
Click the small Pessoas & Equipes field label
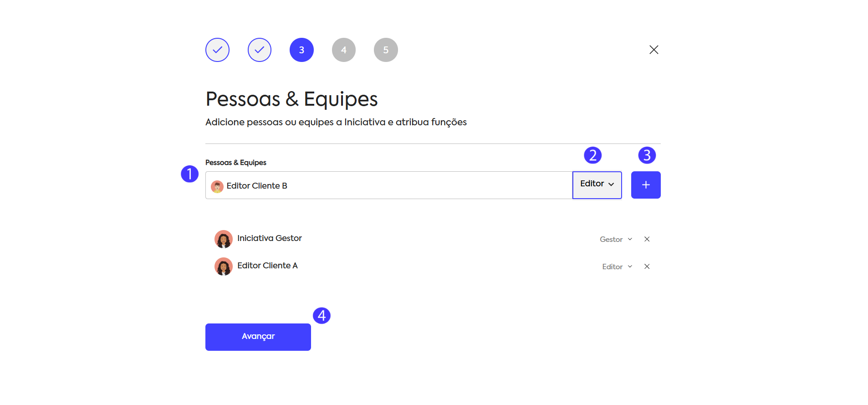235,163
